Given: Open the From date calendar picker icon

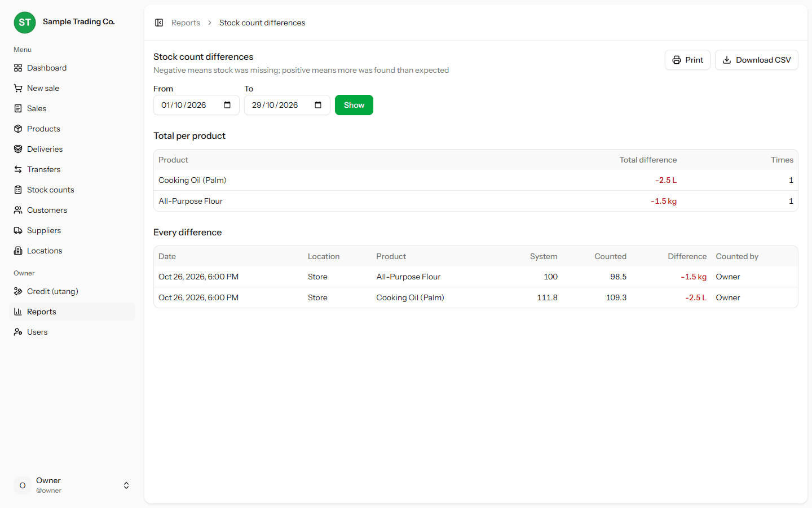Looking at the screenshot, I should click(227, 105).
